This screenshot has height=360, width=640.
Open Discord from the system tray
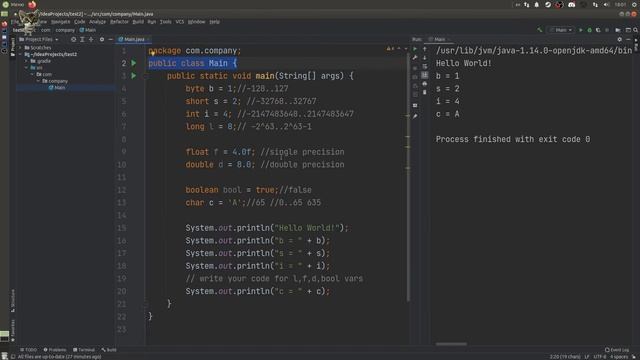571,4
